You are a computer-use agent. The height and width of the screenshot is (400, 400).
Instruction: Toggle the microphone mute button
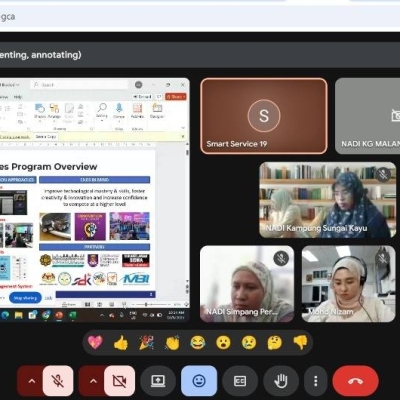(58, 381)
